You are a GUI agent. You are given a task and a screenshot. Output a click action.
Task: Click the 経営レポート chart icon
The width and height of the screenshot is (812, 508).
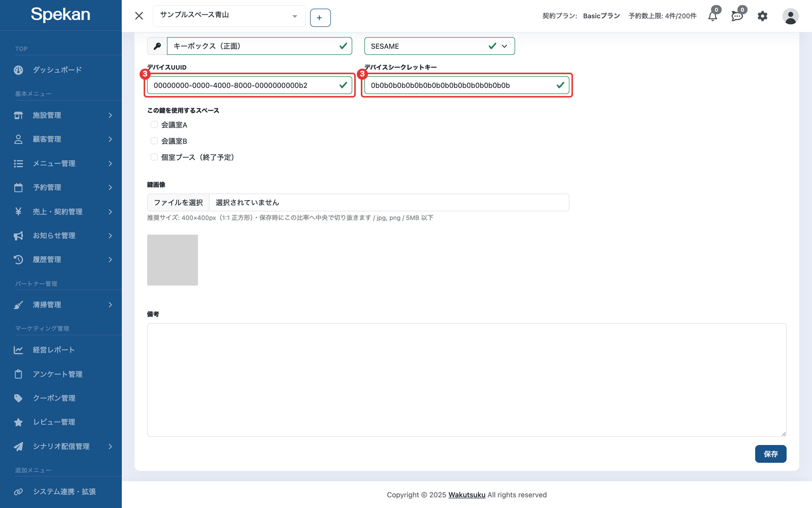click(x=18, y=350)
